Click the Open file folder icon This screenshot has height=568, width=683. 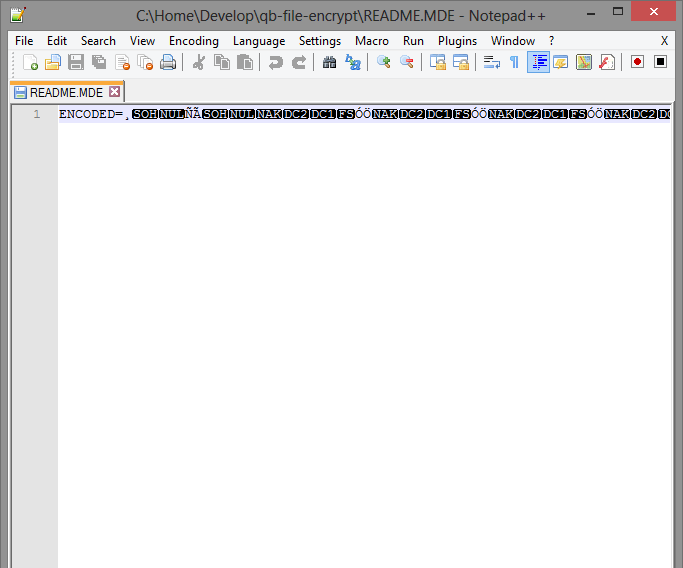[53, 62]
